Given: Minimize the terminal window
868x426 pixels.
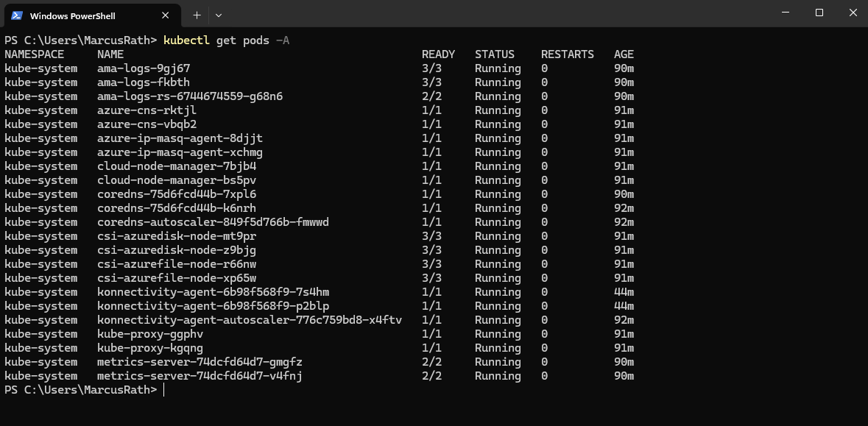Looking at the screenshot, I should point(785,13).
